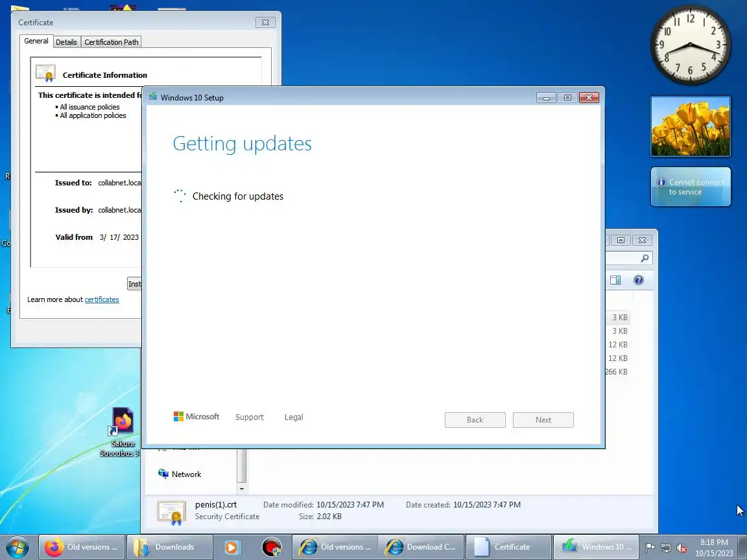Open the network tray icon
The width and height of the screenshot is (747, 560).
pos(665,548)
